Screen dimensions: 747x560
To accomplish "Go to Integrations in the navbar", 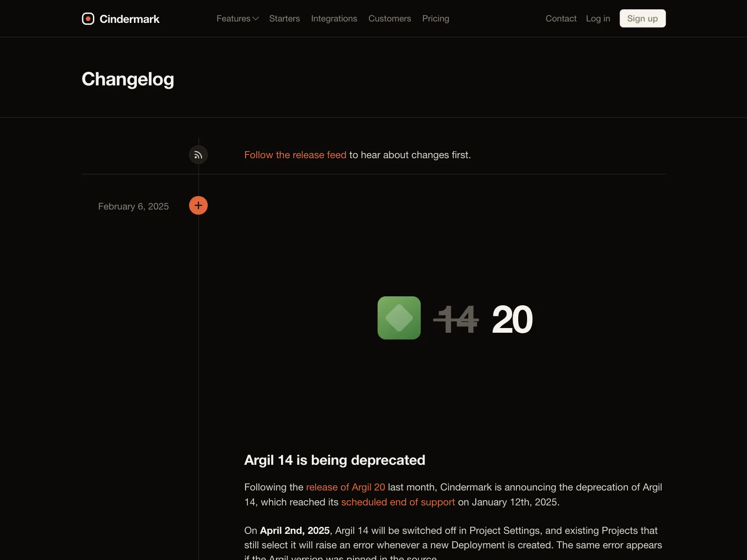I will (334, 19).
